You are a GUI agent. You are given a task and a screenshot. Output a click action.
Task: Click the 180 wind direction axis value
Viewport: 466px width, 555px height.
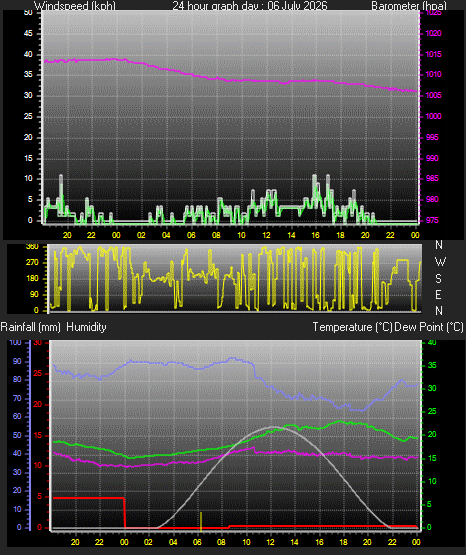point(32,278)
